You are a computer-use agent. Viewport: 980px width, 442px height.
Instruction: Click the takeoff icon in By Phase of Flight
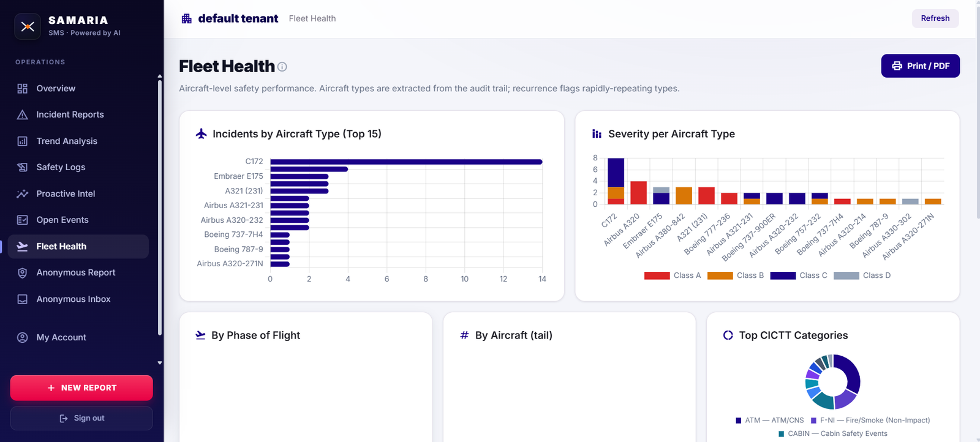pyautogui.click(x=200, y=335)
